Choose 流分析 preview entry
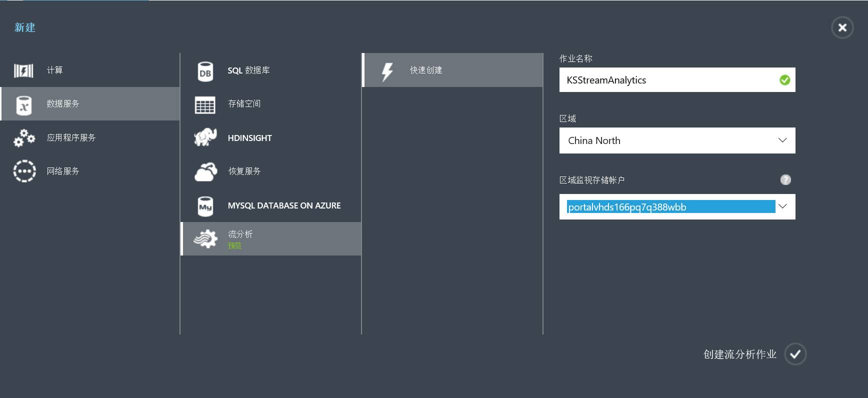Image resolution: width=868 pixels, height=398 pixels. 271,239
